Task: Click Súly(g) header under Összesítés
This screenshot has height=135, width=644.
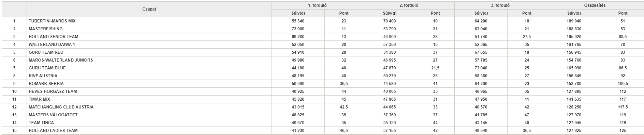Action: pos(574,13)
